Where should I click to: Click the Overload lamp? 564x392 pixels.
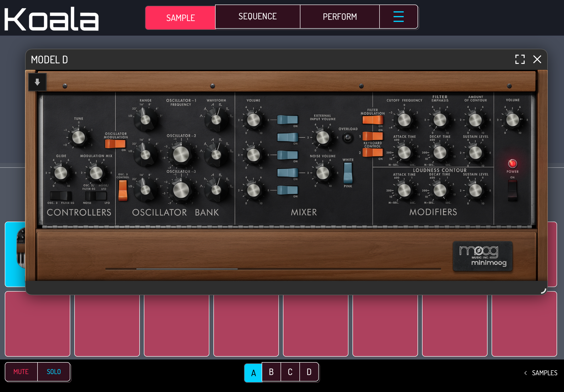pyautogui.click(x=348, y=137)
